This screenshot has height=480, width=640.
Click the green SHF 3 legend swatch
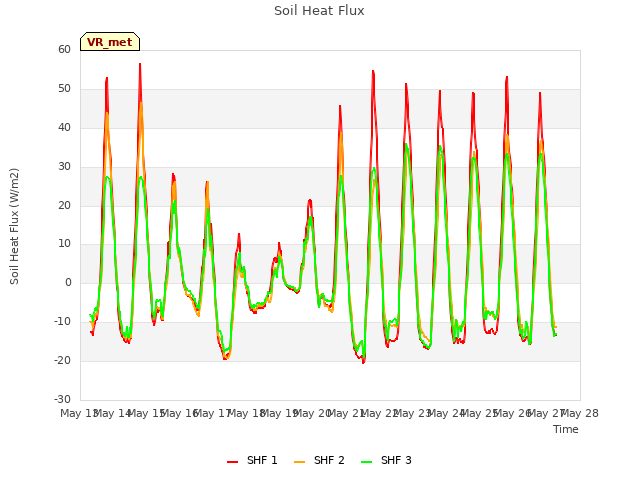point(367,462)
